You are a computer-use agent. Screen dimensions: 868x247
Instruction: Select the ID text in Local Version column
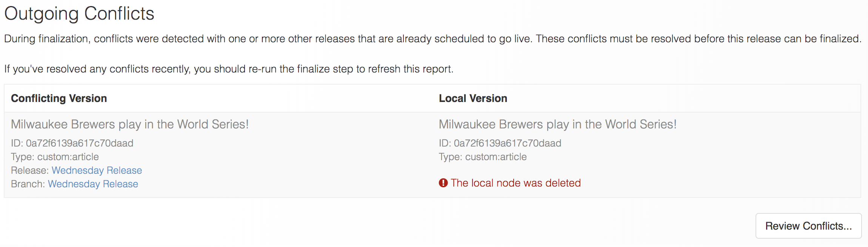(x=500, y=143)
